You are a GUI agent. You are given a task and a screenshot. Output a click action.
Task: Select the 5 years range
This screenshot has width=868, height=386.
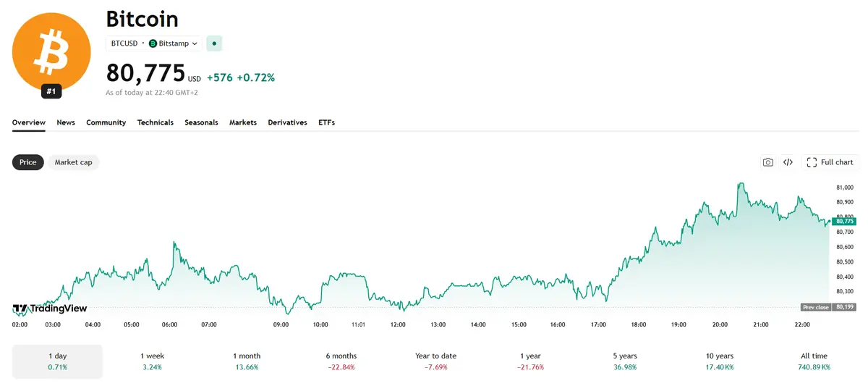[625, 361]
